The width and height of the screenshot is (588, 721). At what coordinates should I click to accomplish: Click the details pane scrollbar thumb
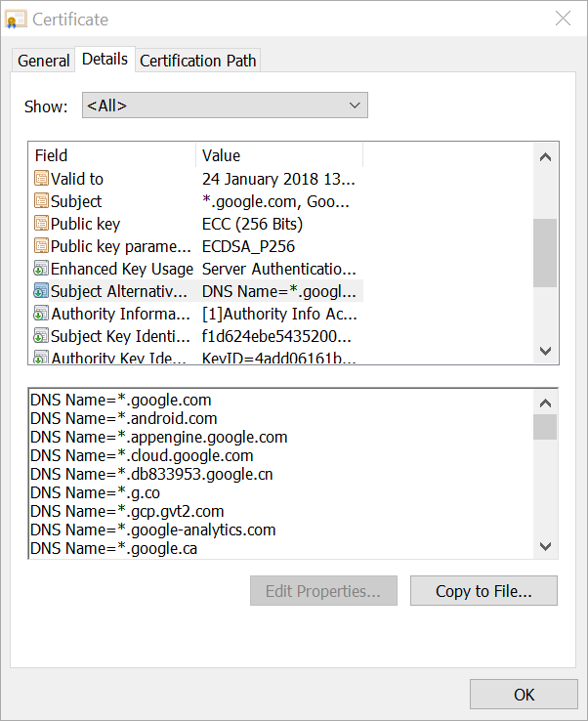click(x=545, y=427)
